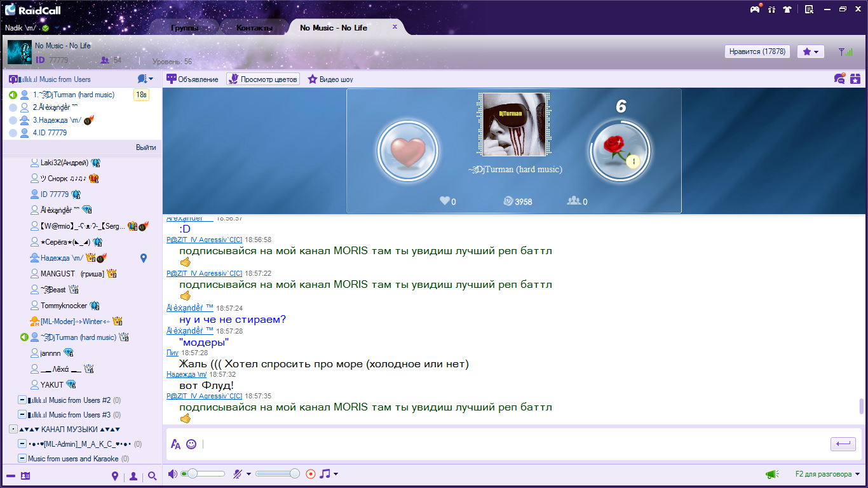Click the RaidCall logo
Screen dimensions: 868x488
(33, 10)
